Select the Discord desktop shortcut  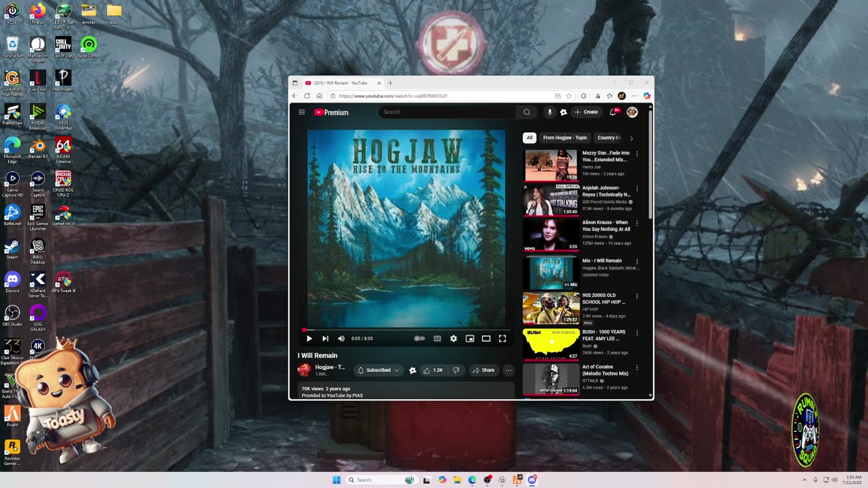coord(12,282)
